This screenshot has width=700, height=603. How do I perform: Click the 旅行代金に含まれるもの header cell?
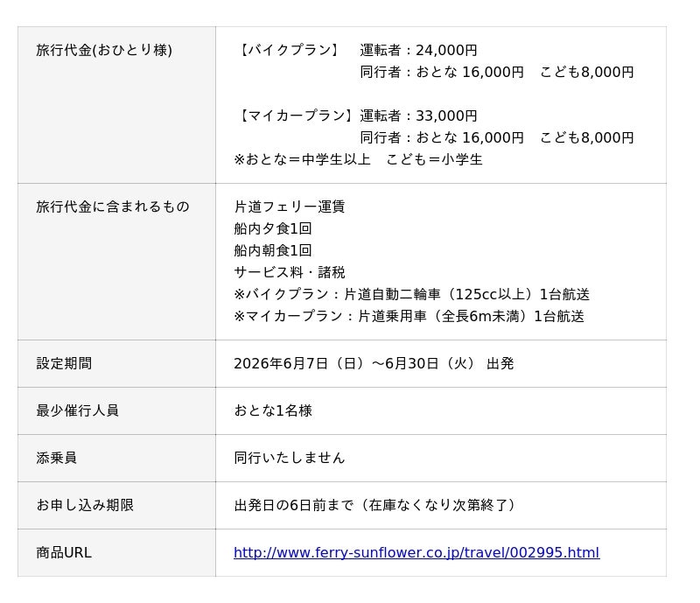click(116, 262)
